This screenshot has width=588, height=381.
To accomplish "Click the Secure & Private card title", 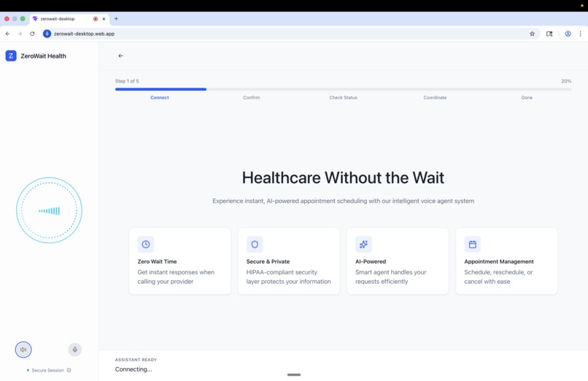I will (x=268, y=261).
